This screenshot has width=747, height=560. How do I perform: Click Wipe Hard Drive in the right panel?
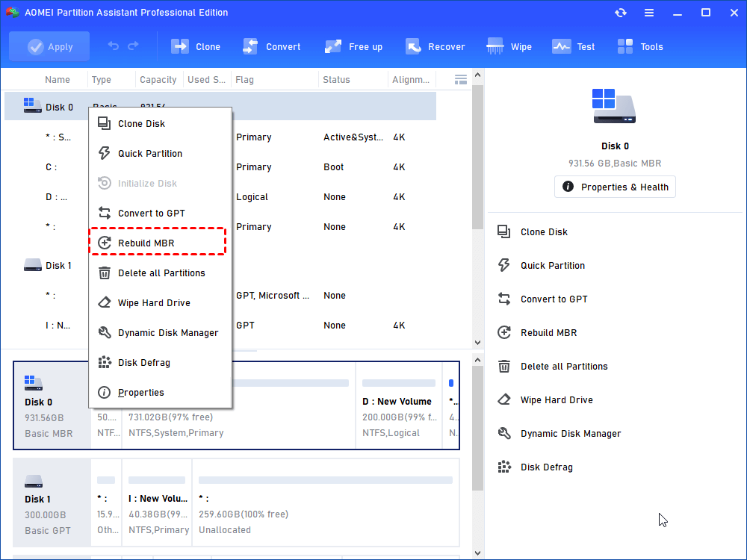coord(557,400)
